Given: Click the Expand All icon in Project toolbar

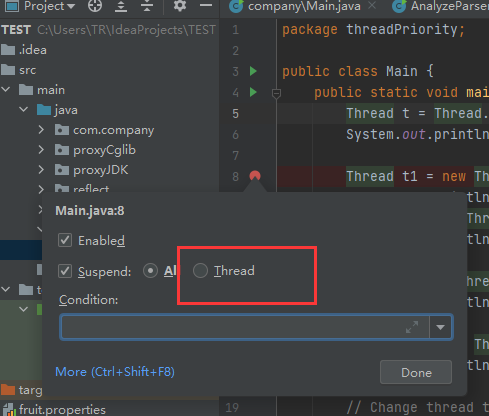Looking at the screenshot, I should tap(121, 6).
